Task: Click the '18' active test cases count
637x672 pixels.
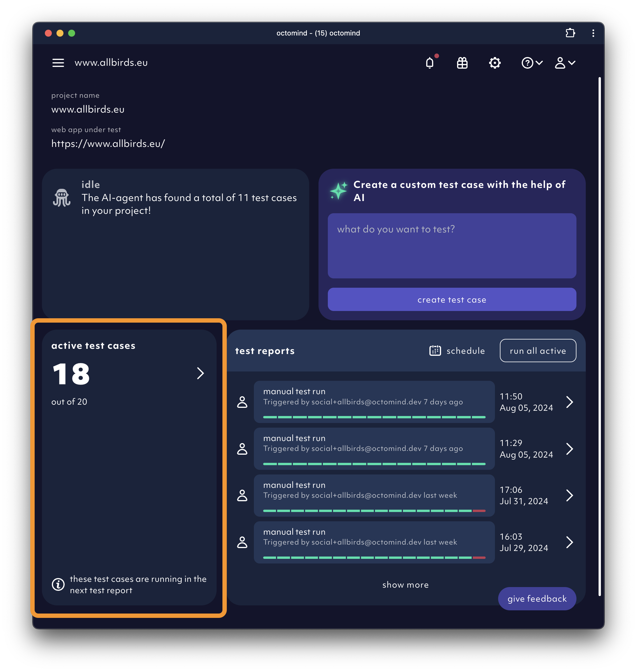Action: click(71, 374)
